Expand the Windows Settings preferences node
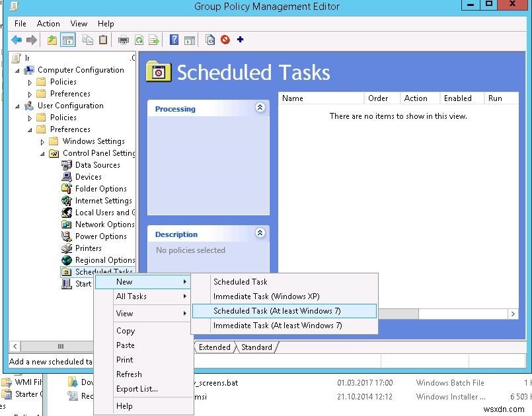Viewport: 532px width, 416px height. click(42, 141)
